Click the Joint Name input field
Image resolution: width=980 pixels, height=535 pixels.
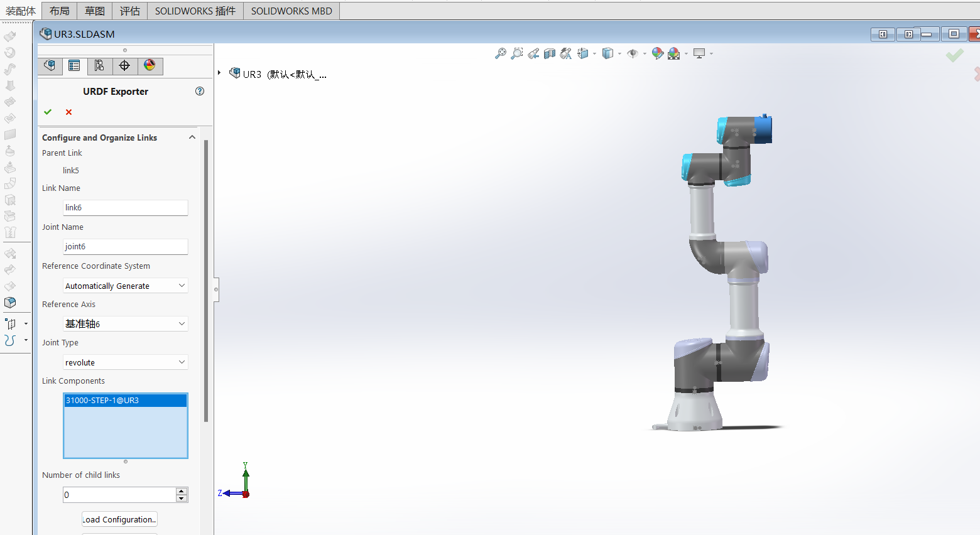[126, 247]
